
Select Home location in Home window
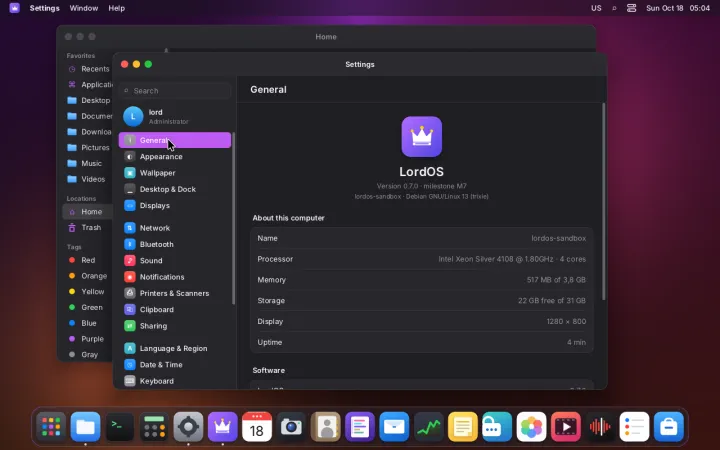click(x=88, y=212)
